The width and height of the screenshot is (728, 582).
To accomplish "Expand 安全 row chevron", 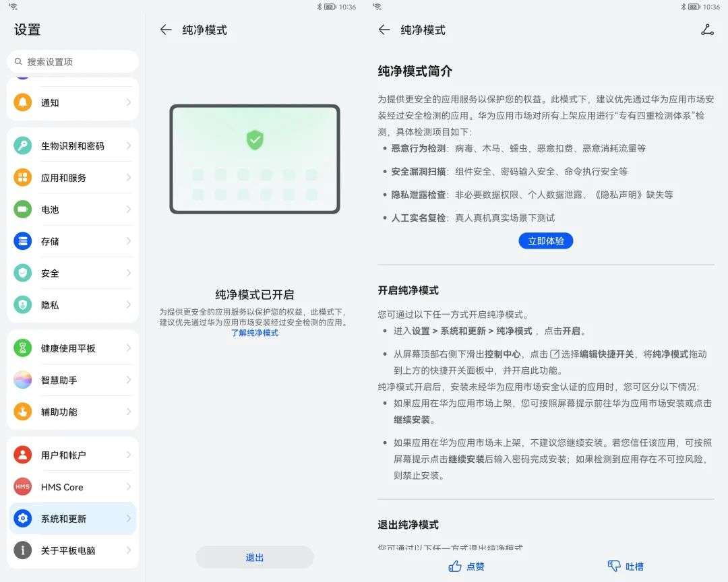I will click(x=129, y=273).
